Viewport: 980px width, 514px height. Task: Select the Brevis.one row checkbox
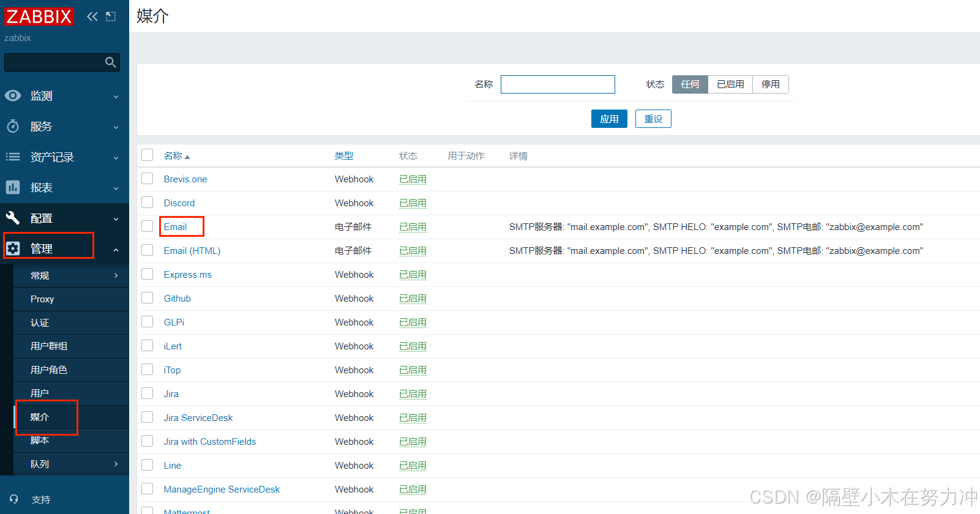click(x=148, y=179)
